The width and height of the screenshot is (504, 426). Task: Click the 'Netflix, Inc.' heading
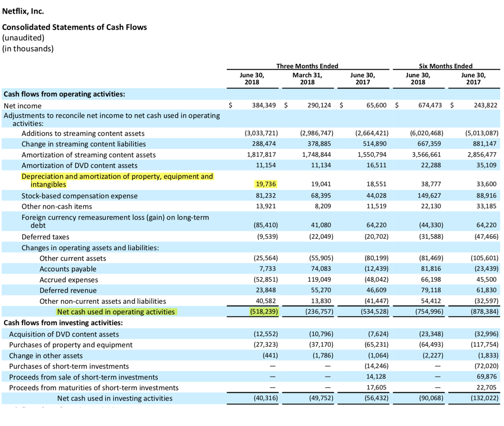[x=23, y=11]
